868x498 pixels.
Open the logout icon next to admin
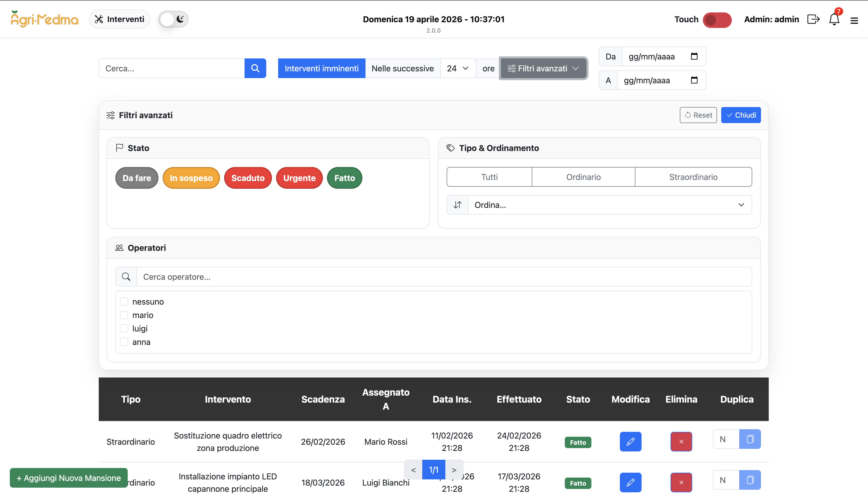[813, 19]
